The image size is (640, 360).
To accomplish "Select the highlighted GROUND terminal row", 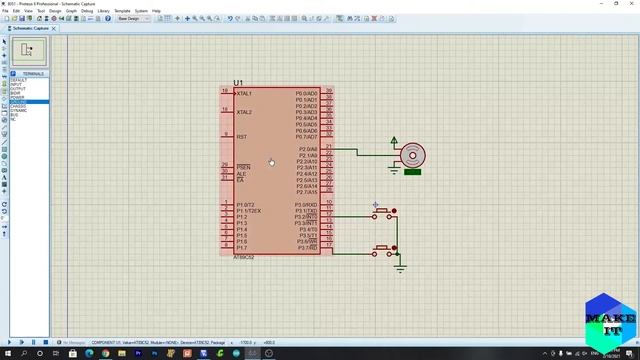I will point(29,102).
